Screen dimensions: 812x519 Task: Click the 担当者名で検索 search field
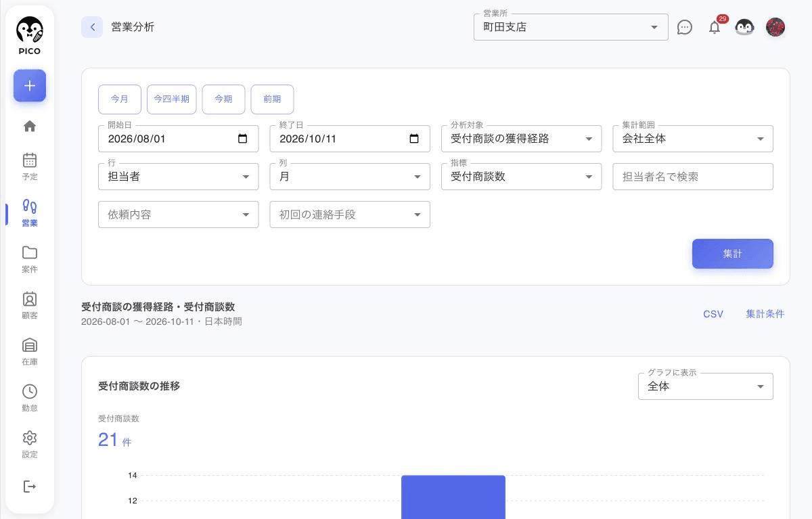pyautogui.click(x=693, y=177)
